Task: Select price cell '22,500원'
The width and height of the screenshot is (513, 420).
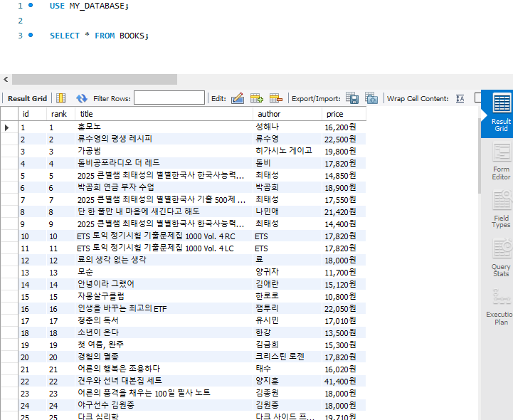Action: click(x=344, y=139)
